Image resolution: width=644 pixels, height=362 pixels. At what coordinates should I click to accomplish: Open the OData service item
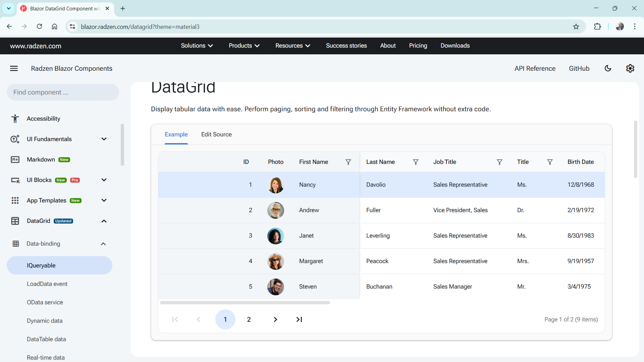45,302
